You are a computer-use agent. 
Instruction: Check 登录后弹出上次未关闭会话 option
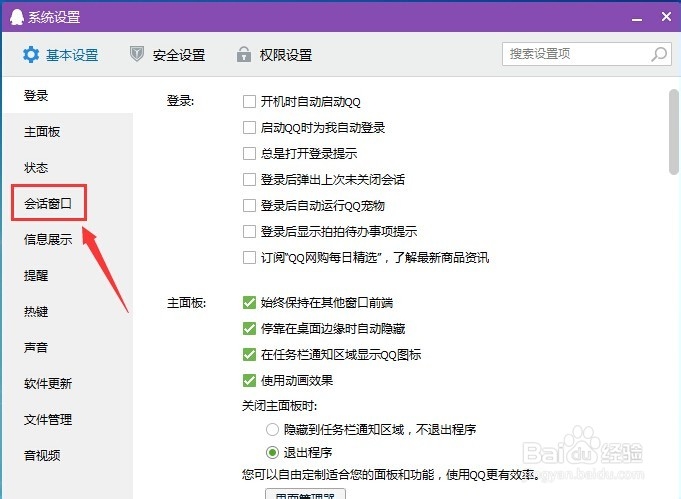(249, 179)
